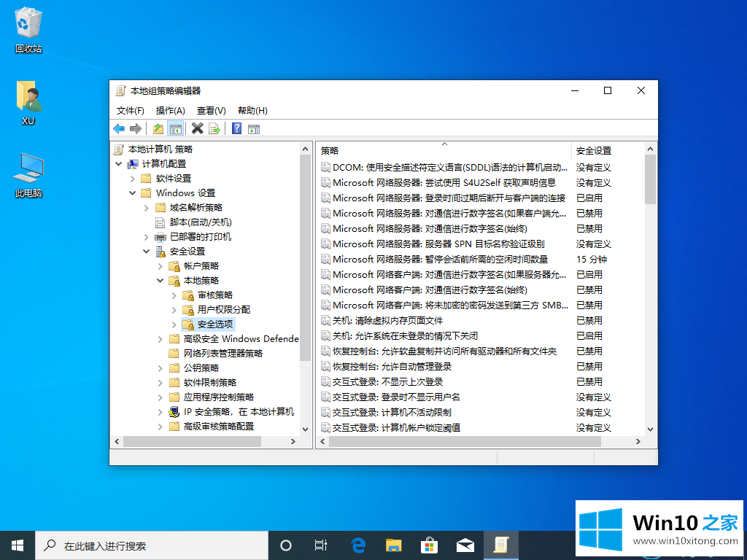This screenshot has height=560, width=747.
Task: Open Task View from the taskbar
Action: pyautogui.click(x=321, y=545)
